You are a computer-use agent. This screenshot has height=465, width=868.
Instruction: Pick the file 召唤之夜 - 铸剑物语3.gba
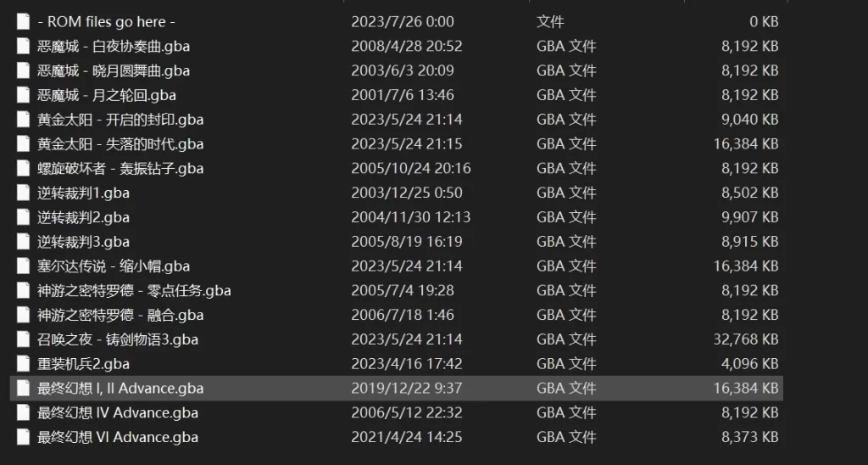(117, 339)
